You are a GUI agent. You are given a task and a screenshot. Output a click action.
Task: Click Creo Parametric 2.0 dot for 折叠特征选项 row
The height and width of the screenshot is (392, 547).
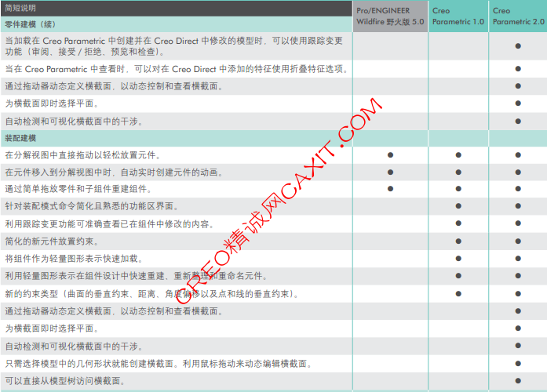(x=518, y=69)
